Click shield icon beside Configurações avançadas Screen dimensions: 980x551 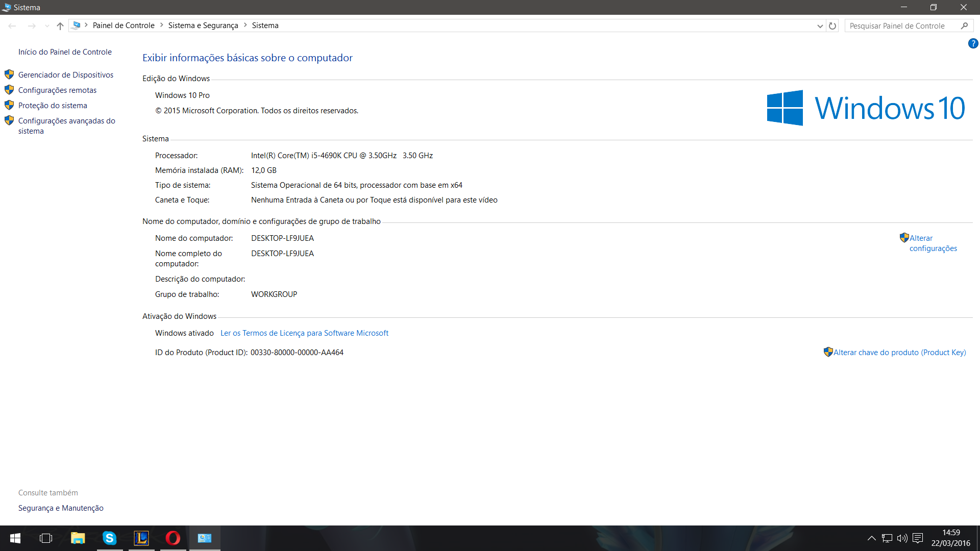(9, 120)
